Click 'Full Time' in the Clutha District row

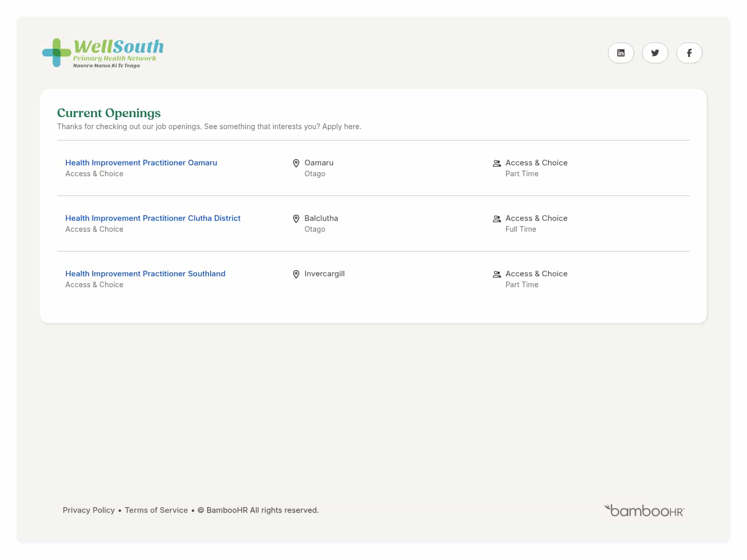pyautogui.click(x=521, y=229)
